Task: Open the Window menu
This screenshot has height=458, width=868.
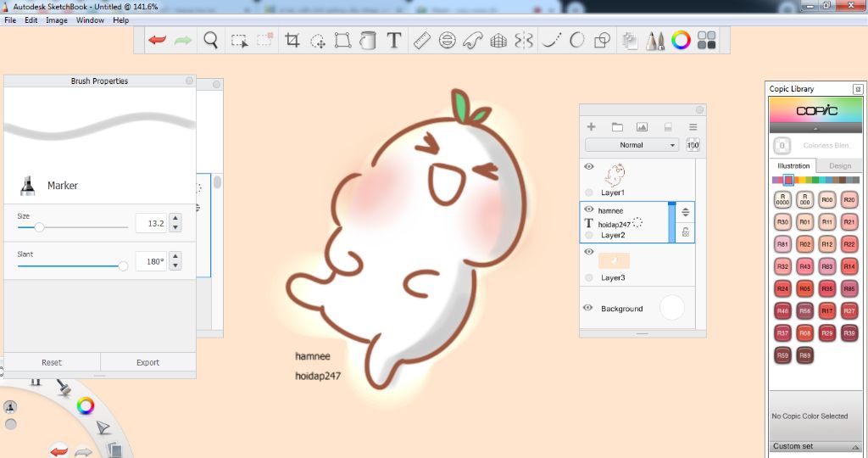Action: point(90,20)
